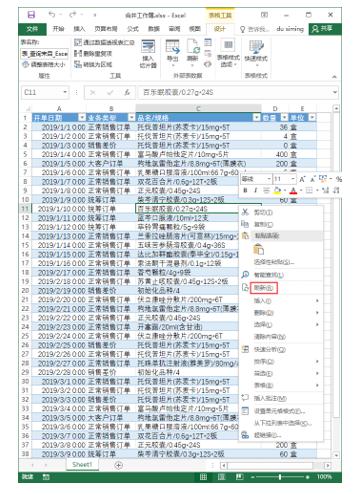Click the Redo arrow in quick access toolbar
Image resolution: width=360 pixels, height=494 pixels.
(x=72, y=14)
